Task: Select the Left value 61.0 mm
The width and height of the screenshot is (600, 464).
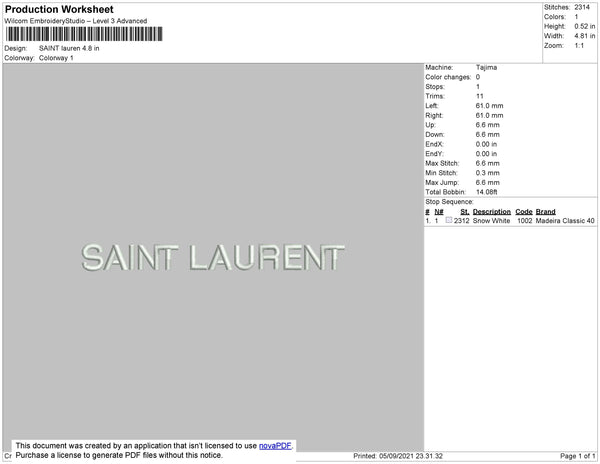Action: pos(489,106)
